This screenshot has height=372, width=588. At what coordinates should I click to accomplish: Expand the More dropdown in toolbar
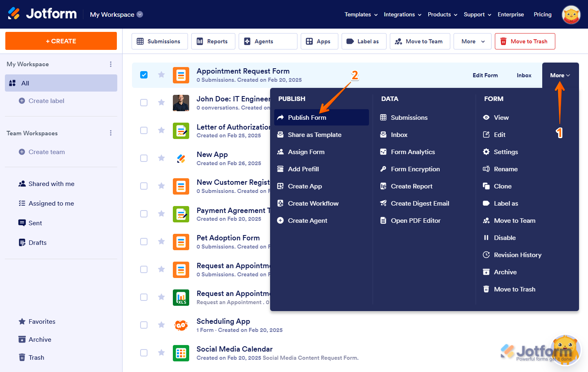472,41
